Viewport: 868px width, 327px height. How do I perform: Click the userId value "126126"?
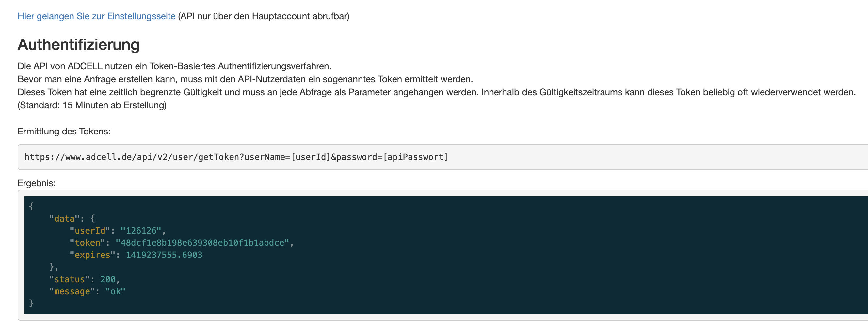(x=141, y=231)
